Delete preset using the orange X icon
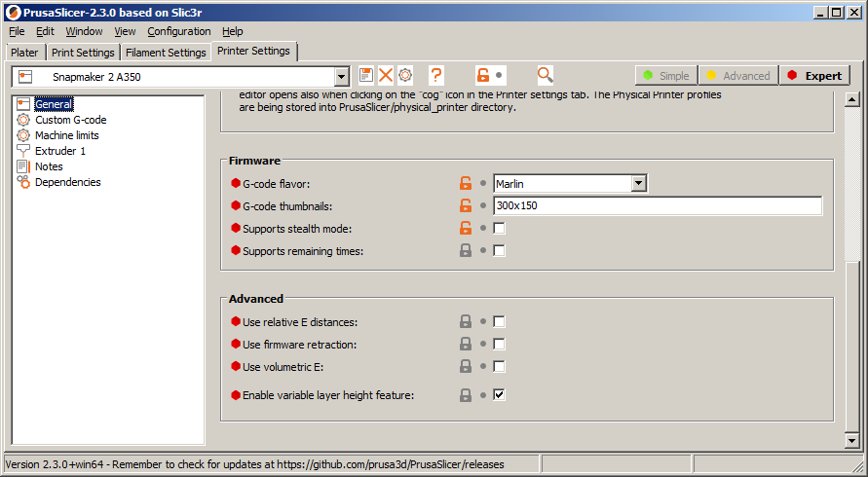Image resolution: width=868 pixels, height=477 pixels. [x=386, y=75]
